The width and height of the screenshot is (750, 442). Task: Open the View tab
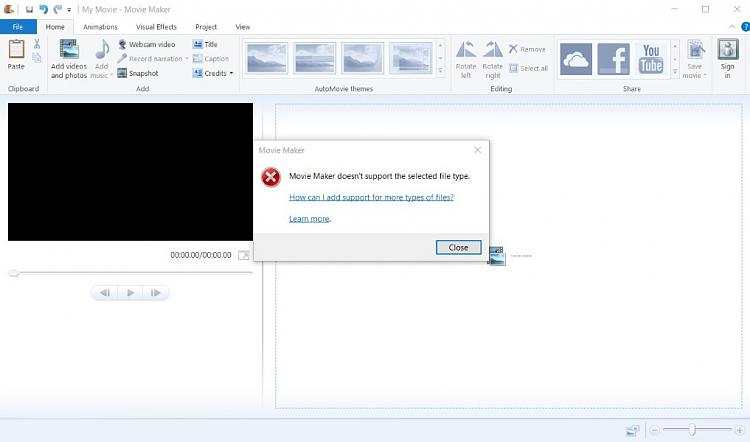[x=243, y=27]
